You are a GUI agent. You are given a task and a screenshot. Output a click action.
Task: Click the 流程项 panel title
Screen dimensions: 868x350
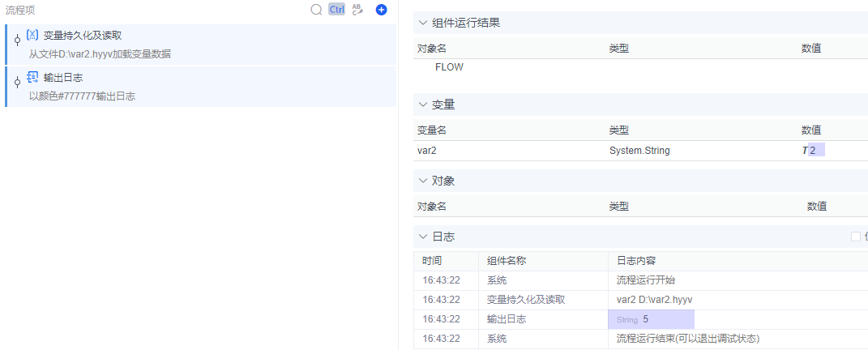tap(20, 10)
